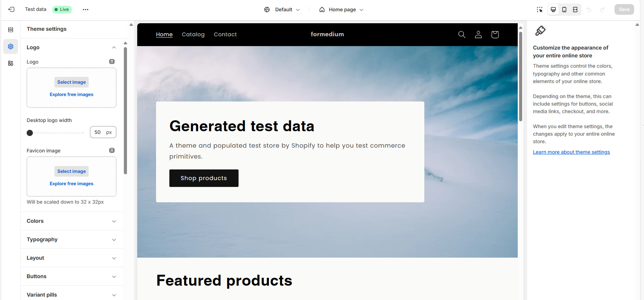The image size is (644, 300).
Task: Open the Home page template dropdown
Action: pyautogui.click(x=341, y=10)
